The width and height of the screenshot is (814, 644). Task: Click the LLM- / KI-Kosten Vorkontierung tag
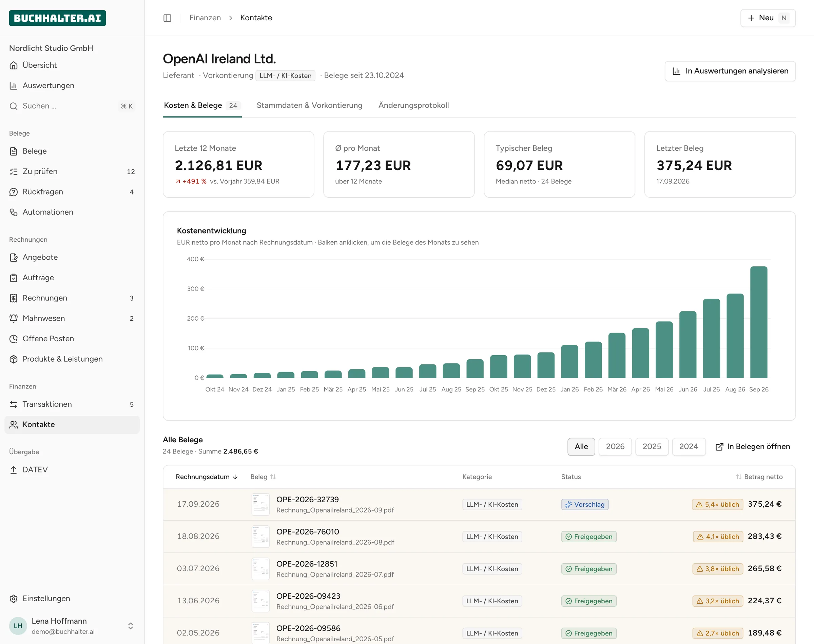[x=285, y=76]
